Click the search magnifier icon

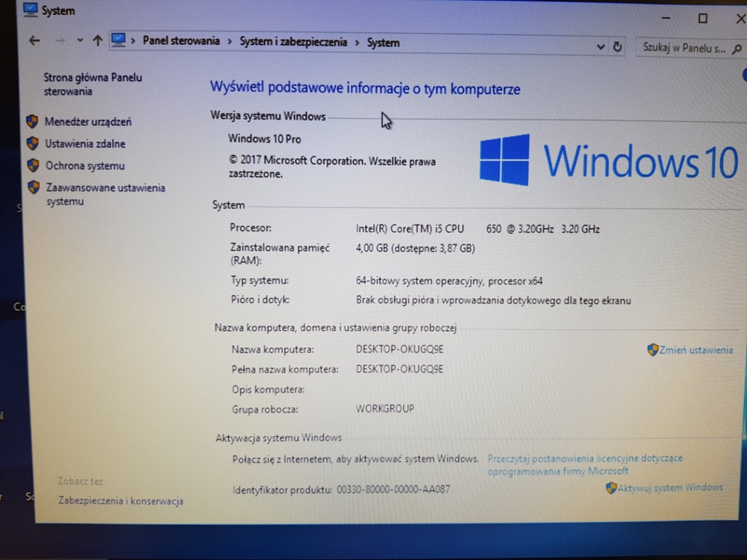pyautogui.click(x=737, y=49)
